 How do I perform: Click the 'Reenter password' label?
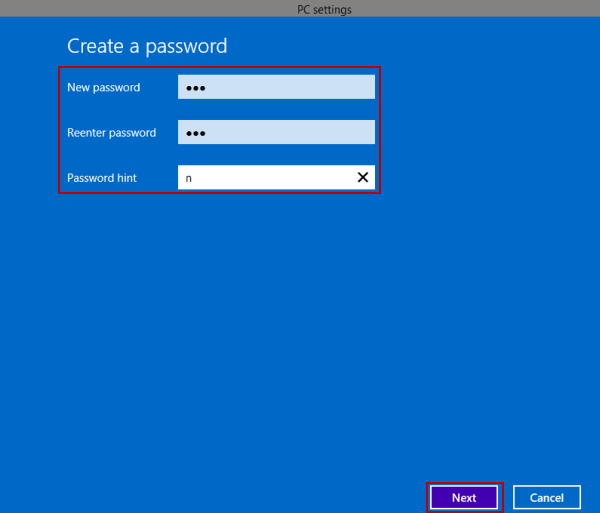pos(112,133)
